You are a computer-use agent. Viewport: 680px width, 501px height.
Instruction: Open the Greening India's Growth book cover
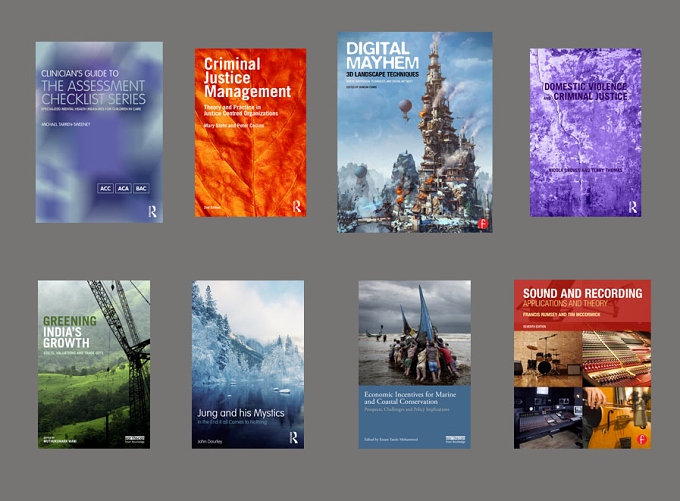[x=94, y=364]
